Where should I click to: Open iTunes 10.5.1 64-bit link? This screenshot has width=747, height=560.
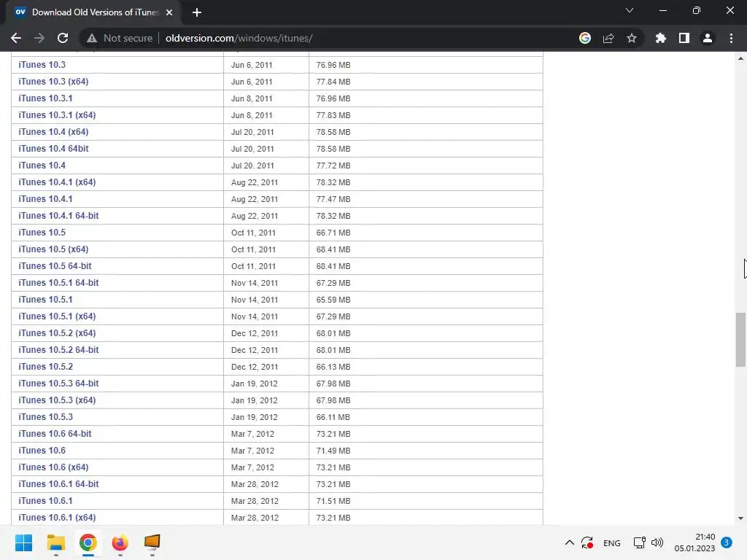58,282
